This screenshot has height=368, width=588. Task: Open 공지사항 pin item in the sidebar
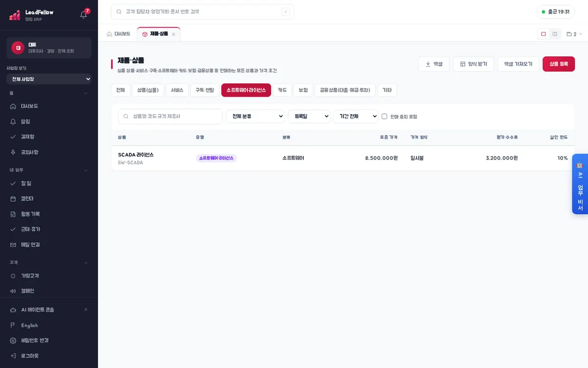tap(49, 152)
